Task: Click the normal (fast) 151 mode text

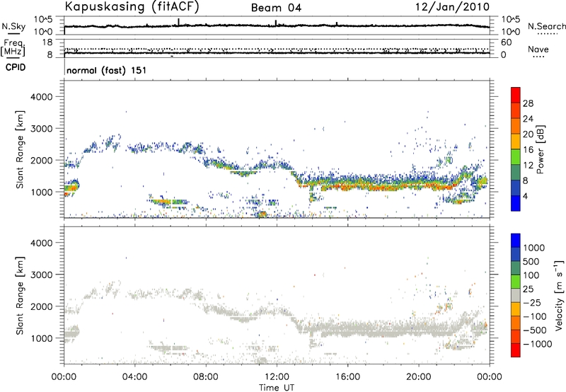Action: (107, 70)
